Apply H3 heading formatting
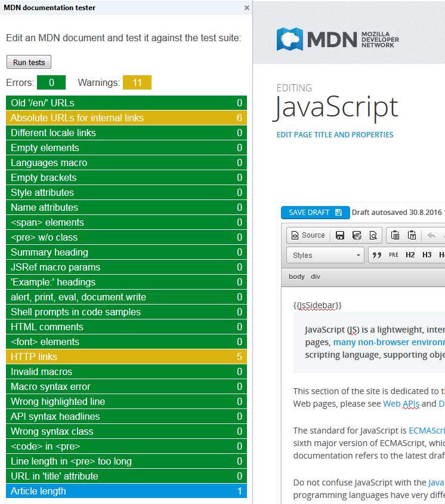 427,255
